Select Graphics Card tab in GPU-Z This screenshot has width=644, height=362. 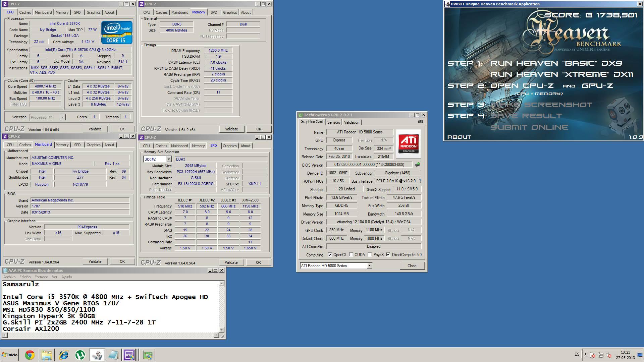[312, 122]
